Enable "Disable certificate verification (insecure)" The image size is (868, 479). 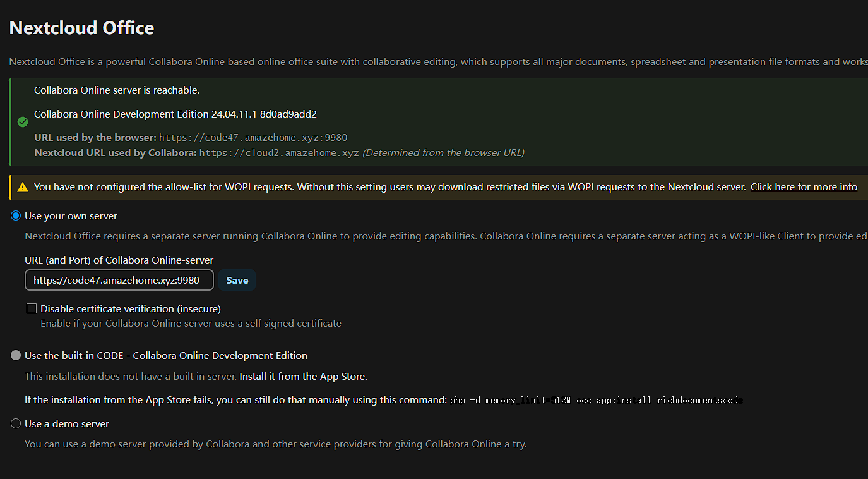[31, 308]
